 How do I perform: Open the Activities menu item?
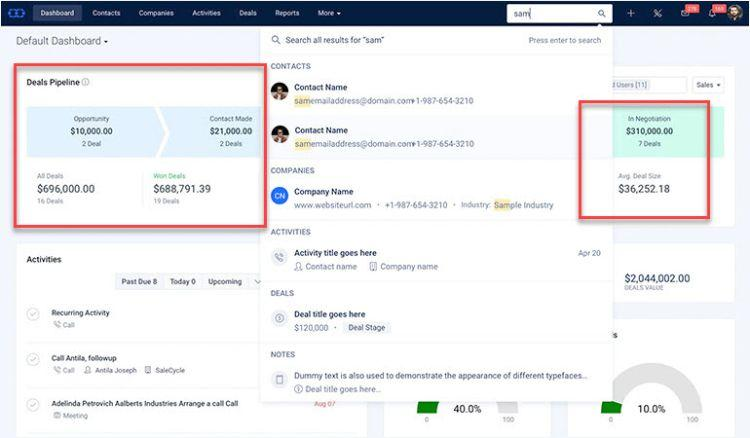point(206,13)
